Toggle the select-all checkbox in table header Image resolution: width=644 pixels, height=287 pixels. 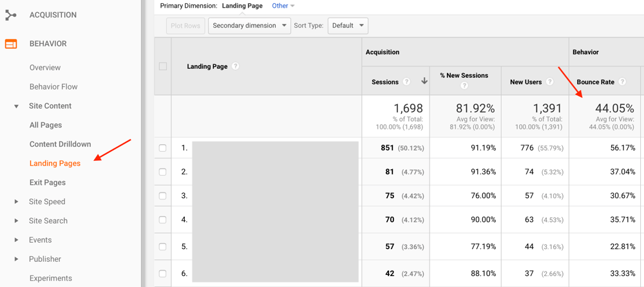coord(163,66)
